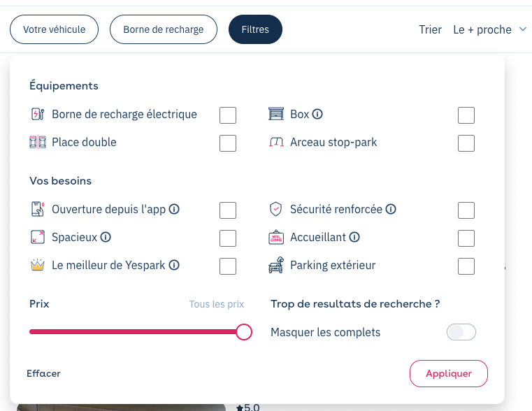
Task: Open the Le + proche sort dropdown
Action: pyautogui.click(x=489, y=29)
